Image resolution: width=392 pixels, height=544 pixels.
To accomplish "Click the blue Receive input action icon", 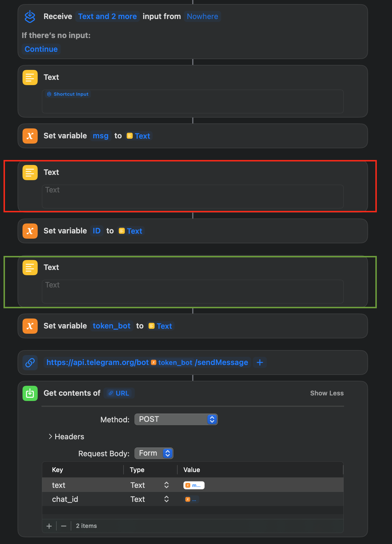I will click(x=30, y=16).
